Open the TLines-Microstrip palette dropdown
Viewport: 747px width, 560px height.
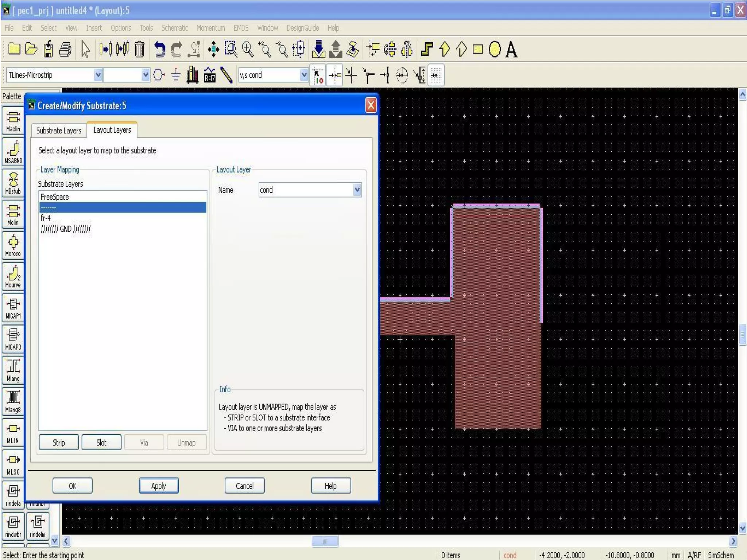98,75
